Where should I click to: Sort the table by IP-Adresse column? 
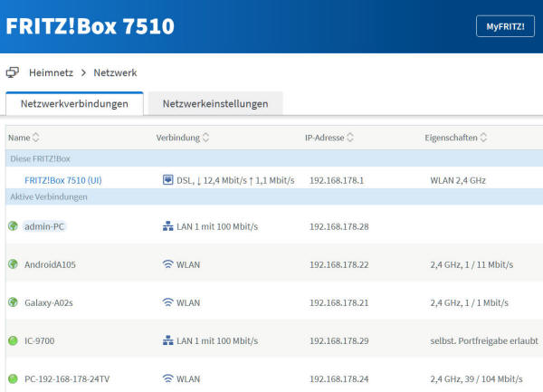pyautogui.click(x=350, y=138)
